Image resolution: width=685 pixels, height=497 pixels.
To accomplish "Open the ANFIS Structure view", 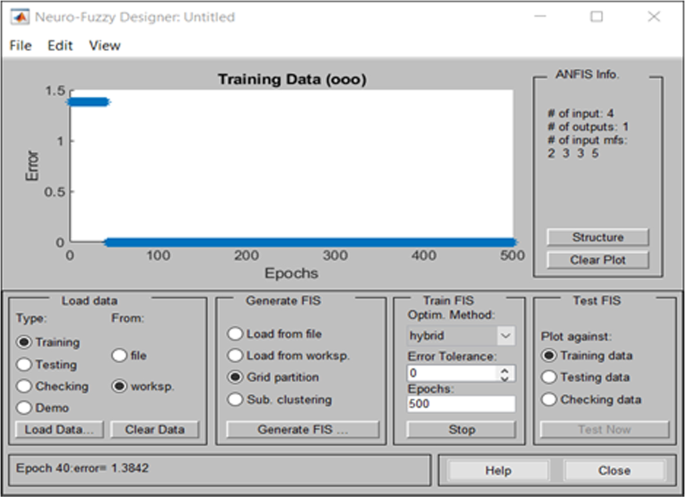I will 597,238.
